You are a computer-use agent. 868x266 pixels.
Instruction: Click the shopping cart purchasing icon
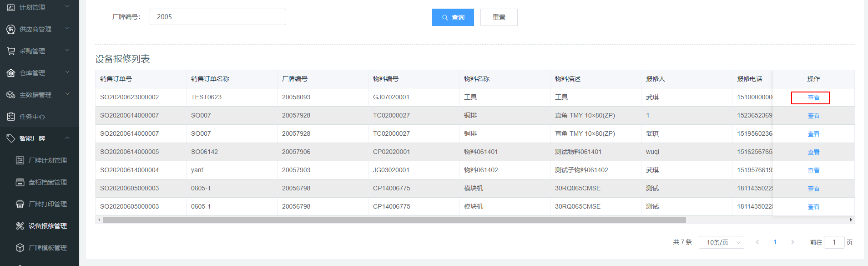[11, 51]
